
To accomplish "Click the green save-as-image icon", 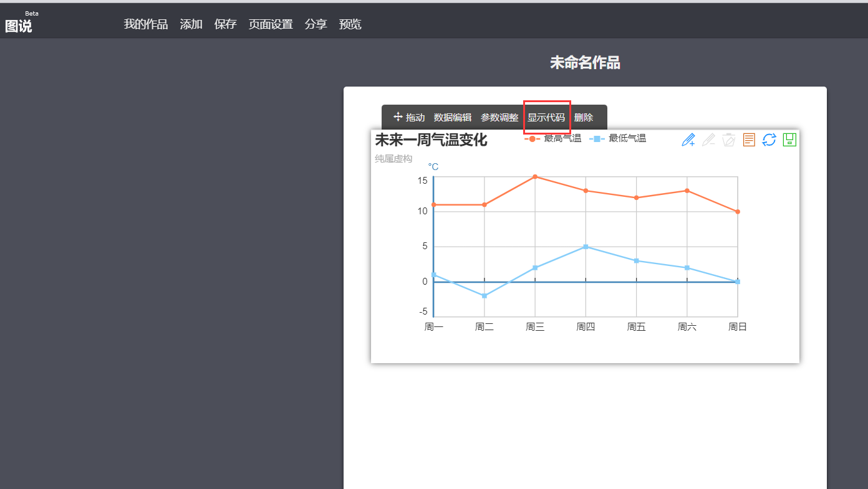I will coord(789,140).
